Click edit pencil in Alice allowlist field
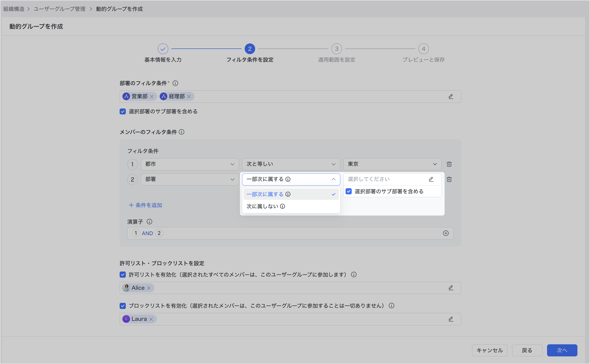 coord(451,288)
